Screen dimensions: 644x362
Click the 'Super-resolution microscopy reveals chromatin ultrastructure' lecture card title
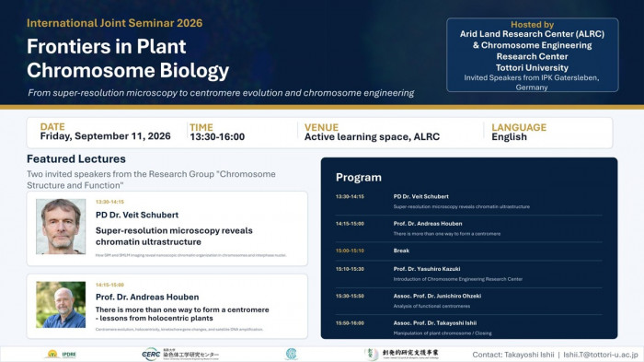pos(174,236)
